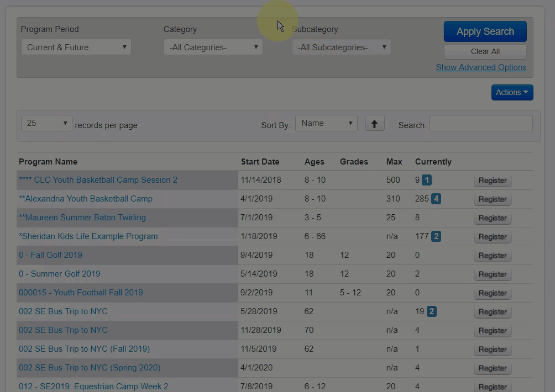
Task: Click badge 1 beside CLC Youth Basketball count
Action: coord(427,180)
